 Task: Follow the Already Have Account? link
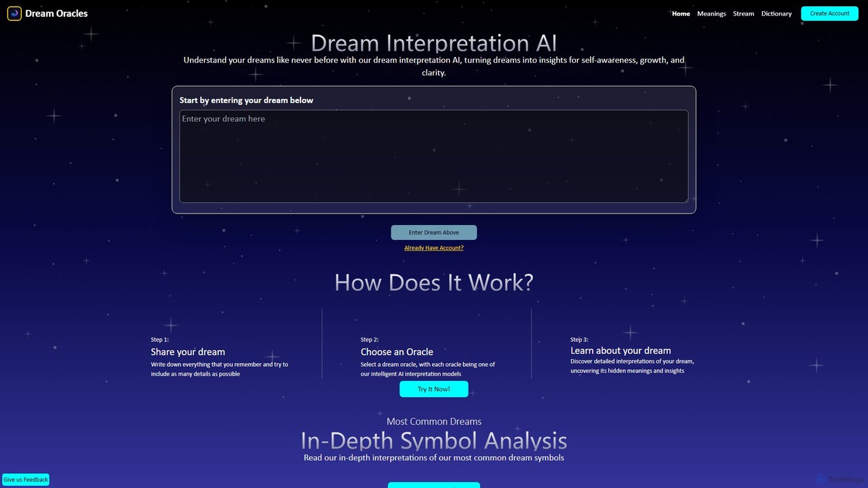[x=434, y=248]
